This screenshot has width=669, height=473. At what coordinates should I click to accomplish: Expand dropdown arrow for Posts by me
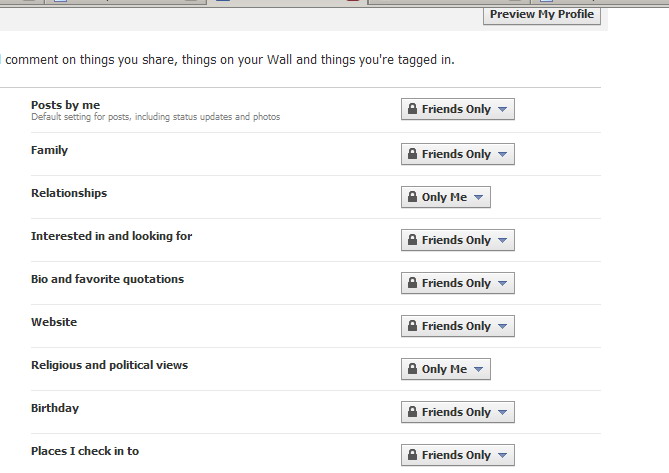pyautogui.click(x=503, y=109)
